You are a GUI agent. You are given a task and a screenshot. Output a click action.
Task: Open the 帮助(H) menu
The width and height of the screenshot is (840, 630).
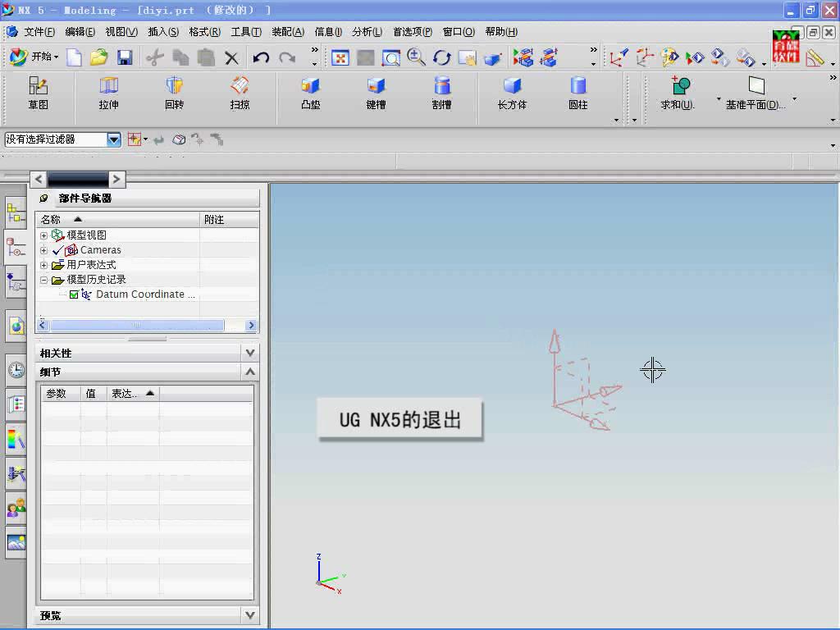(x=501, y=32)
